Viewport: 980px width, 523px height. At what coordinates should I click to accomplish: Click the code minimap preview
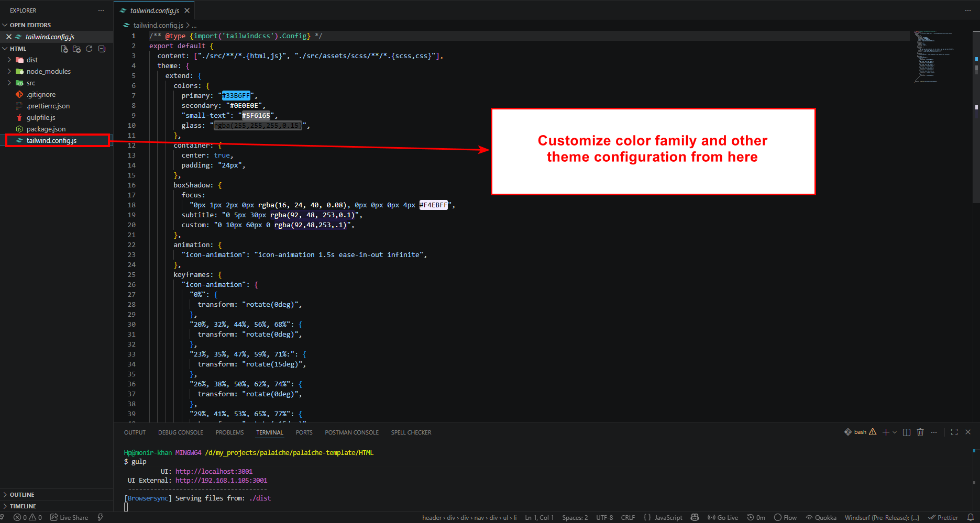(935, 57)
